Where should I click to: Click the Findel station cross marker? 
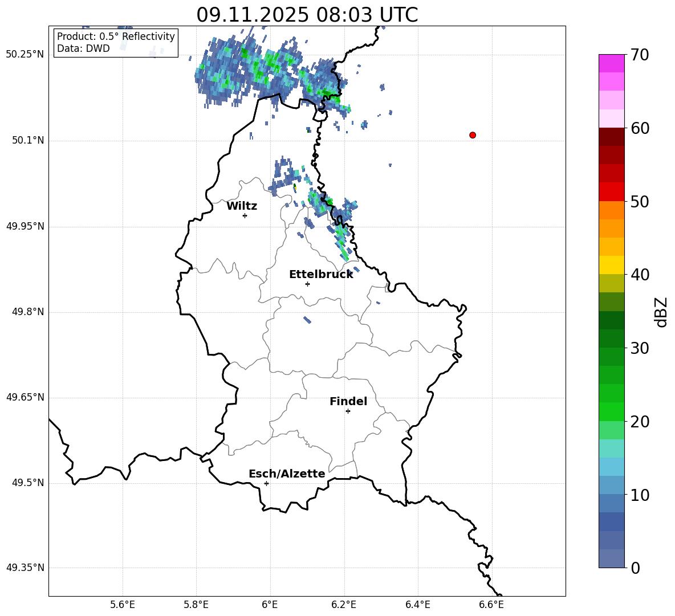pos(348,411)
